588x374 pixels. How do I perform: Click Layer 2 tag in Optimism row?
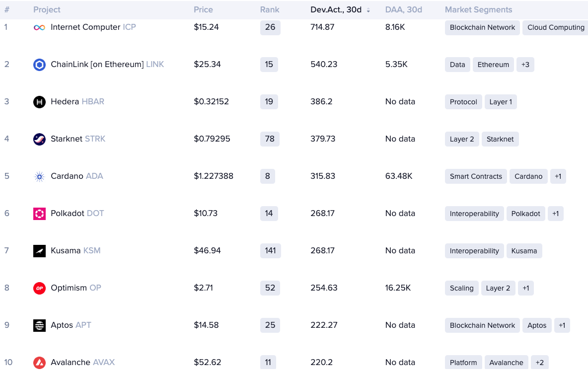point(498,288)
